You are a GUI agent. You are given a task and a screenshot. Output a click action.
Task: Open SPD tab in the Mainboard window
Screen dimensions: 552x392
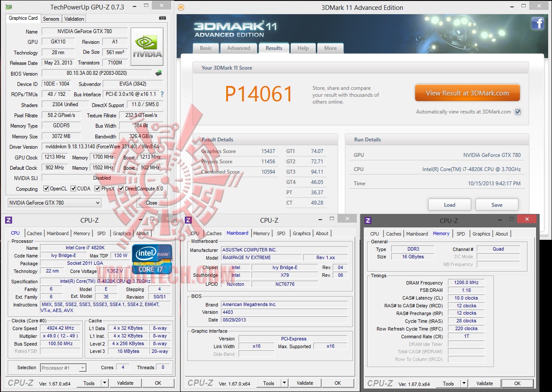(281, 233)
